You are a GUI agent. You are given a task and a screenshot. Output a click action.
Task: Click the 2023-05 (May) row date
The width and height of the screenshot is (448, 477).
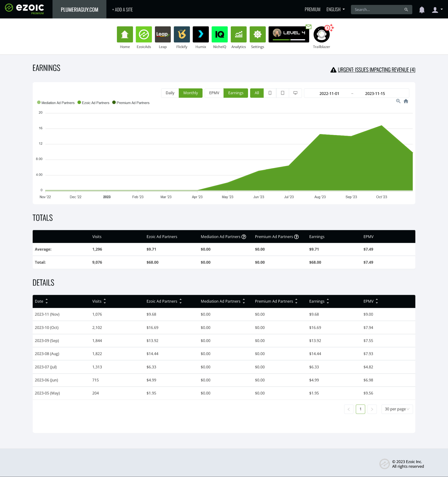[47, 393]
